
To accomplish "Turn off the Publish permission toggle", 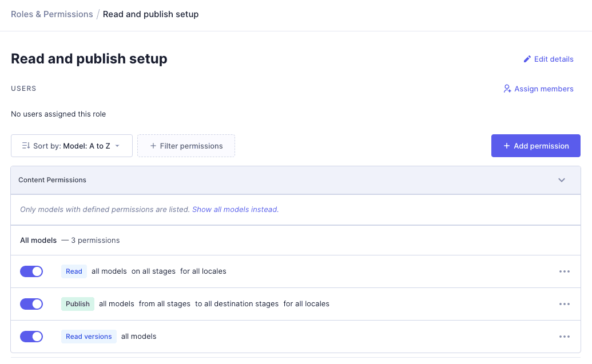I will click(31, 304).
